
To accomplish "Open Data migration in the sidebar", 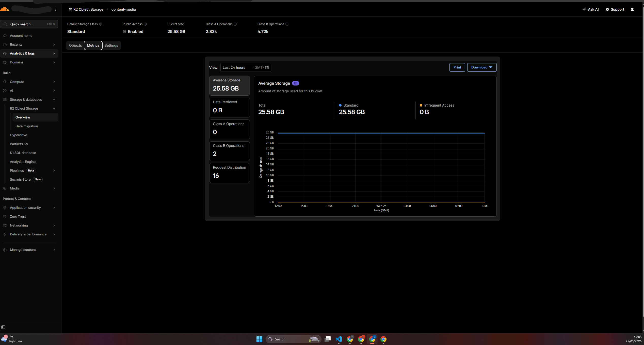I will tap(26, 126).
